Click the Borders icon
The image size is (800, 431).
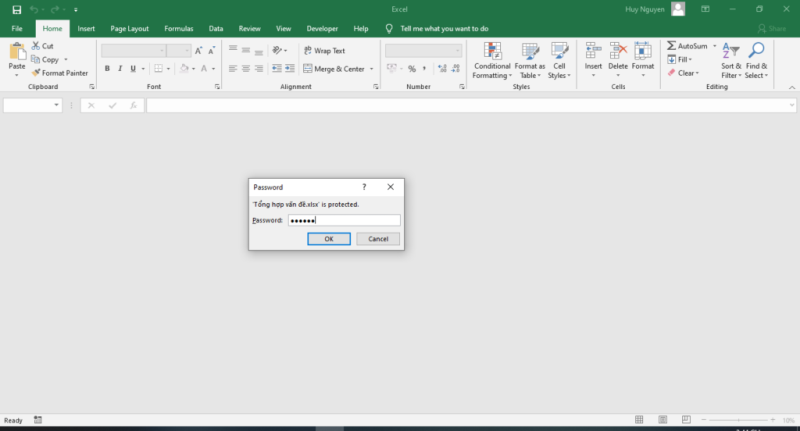(x=159, y=68)
